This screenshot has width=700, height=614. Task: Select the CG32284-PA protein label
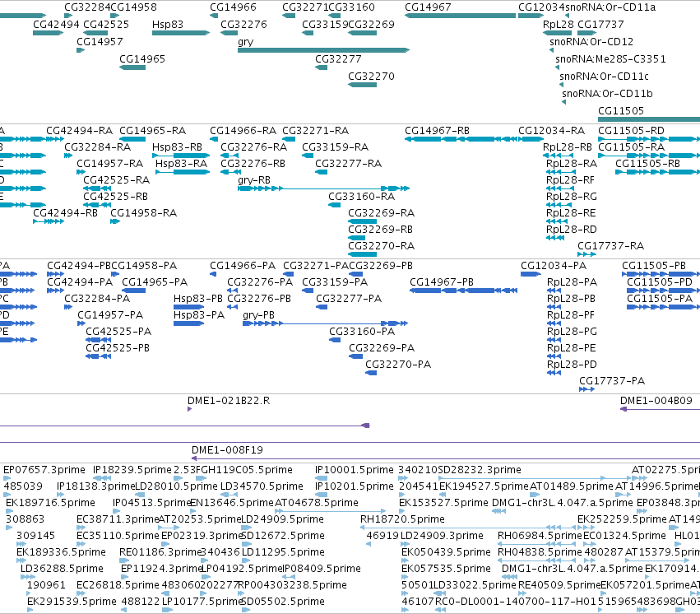97,299
